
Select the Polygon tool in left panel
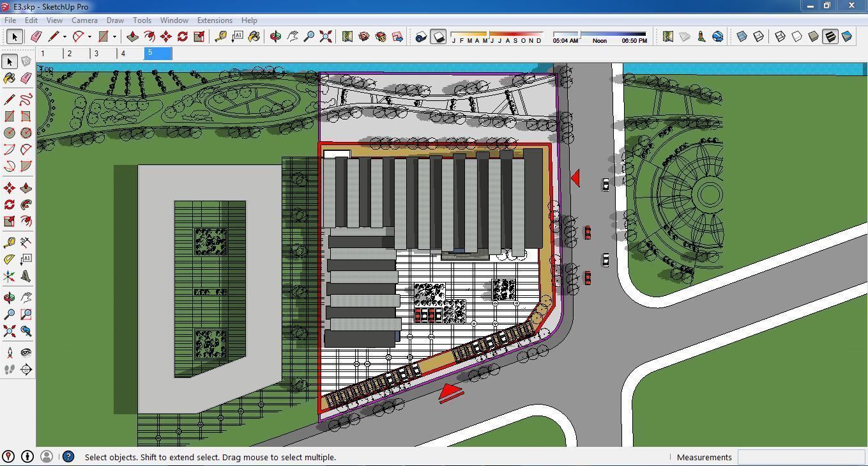click(26, 133)
